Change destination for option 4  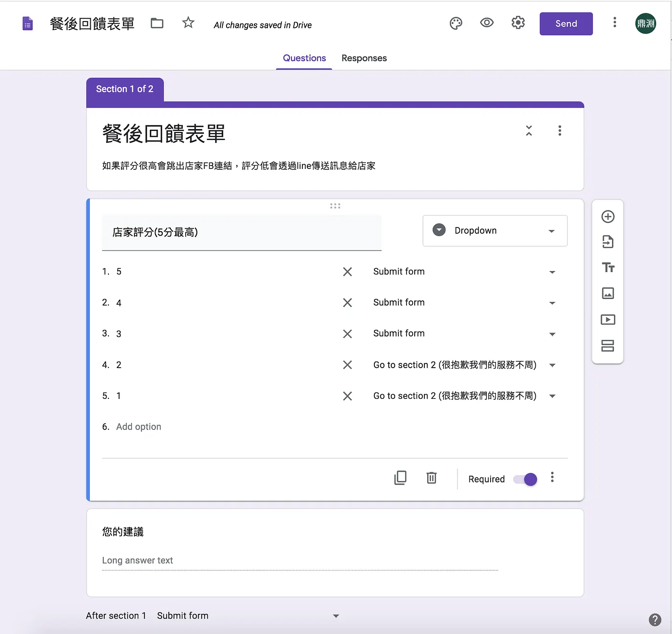click(464, 303)
